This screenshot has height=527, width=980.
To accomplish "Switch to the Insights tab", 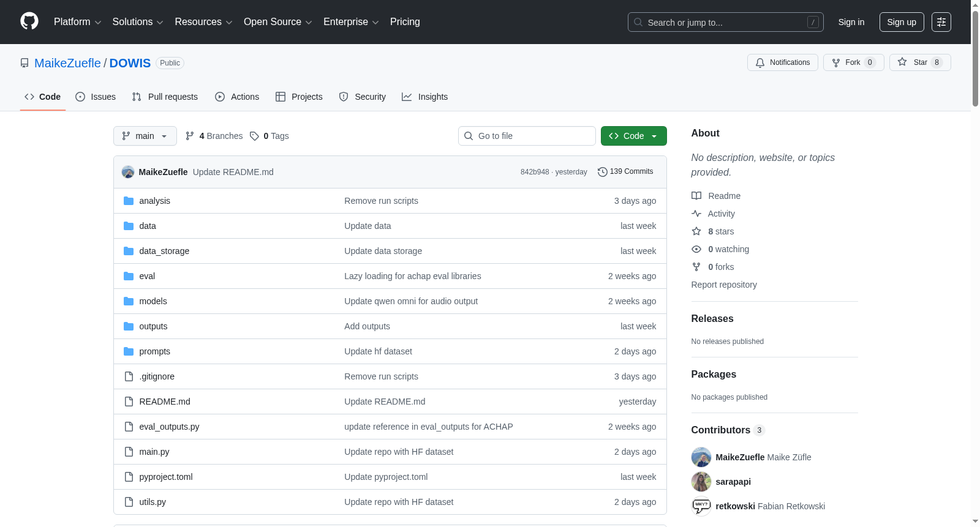I will coord(425,97).
